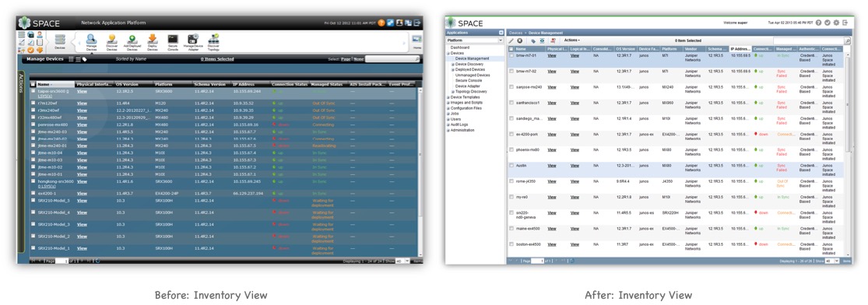This screenshot has width=868, height=305.
Task: Open help question icon in After header
Action: (819, 23)
